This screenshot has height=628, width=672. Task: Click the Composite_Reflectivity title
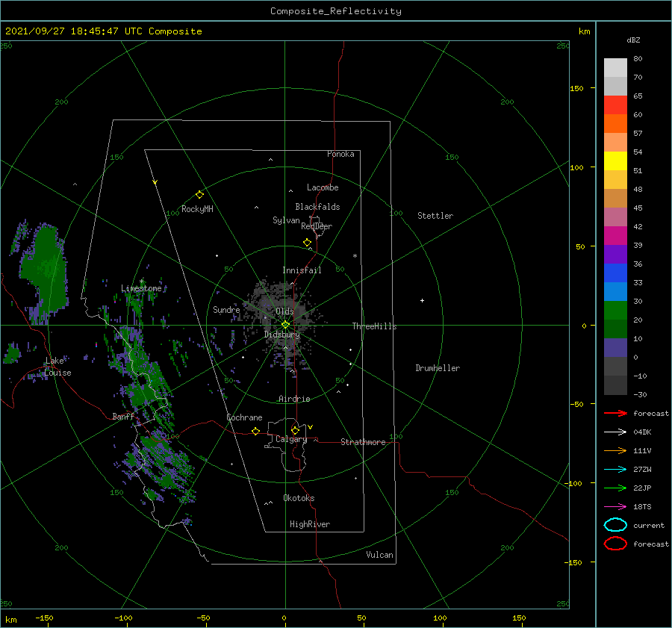pyautogui.click(x=336, y=11)
